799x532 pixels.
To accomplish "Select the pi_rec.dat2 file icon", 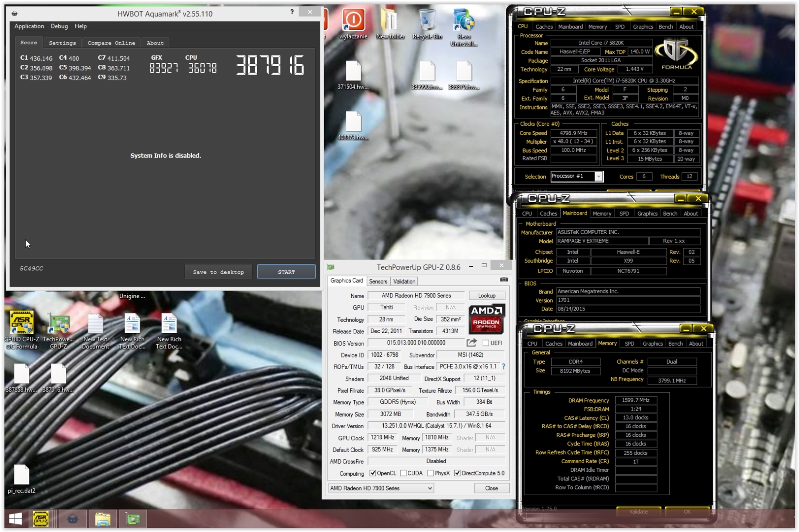I will 22,479.
